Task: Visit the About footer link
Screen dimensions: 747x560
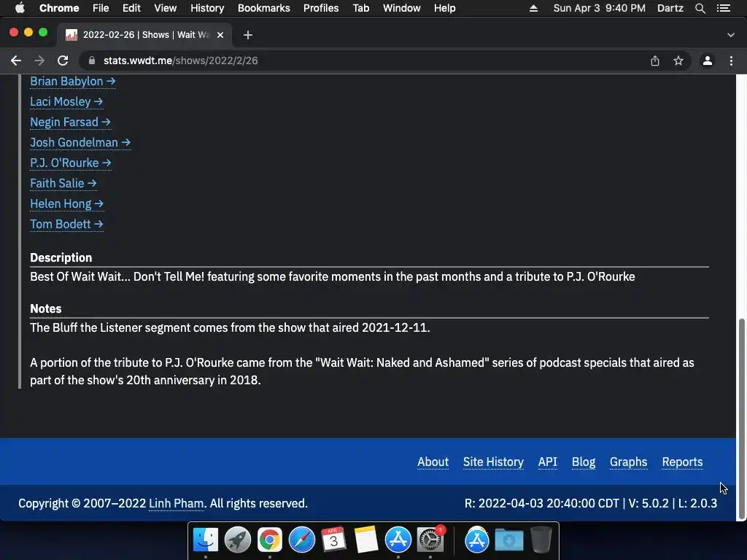Action: 433,462
